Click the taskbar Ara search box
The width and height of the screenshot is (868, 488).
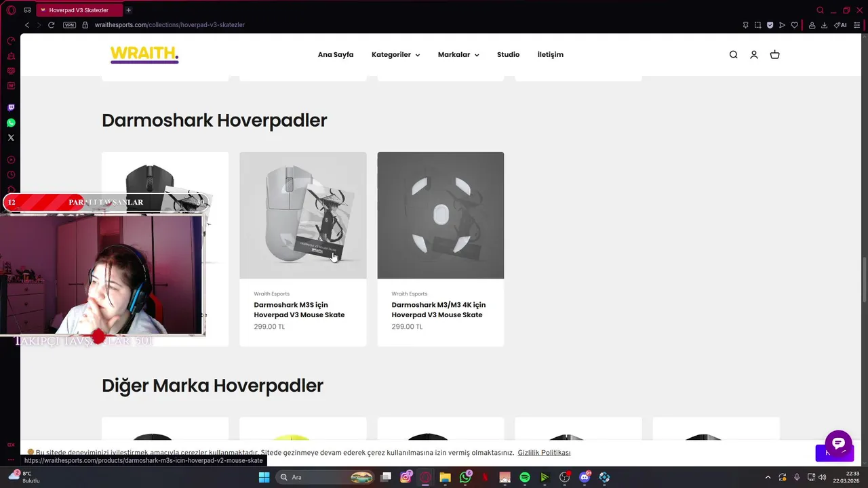click(x=326, y=477)
